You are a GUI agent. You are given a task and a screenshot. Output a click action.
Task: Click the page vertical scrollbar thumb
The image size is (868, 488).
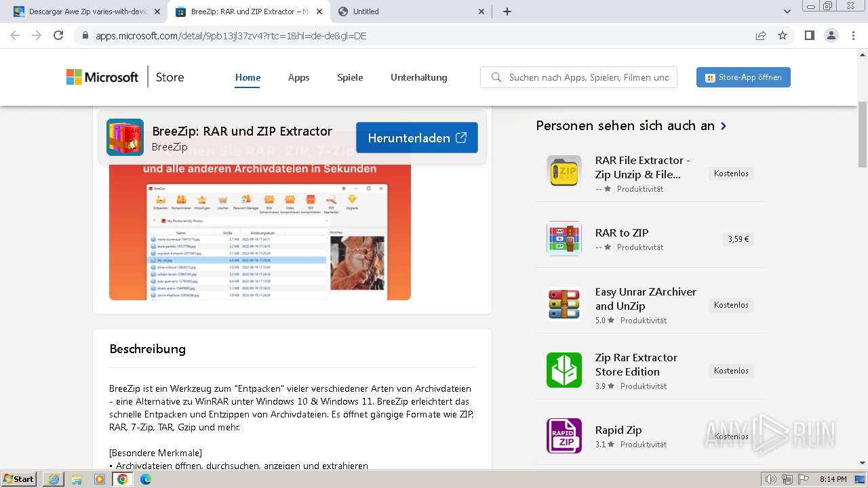click(x=863, y=134)
